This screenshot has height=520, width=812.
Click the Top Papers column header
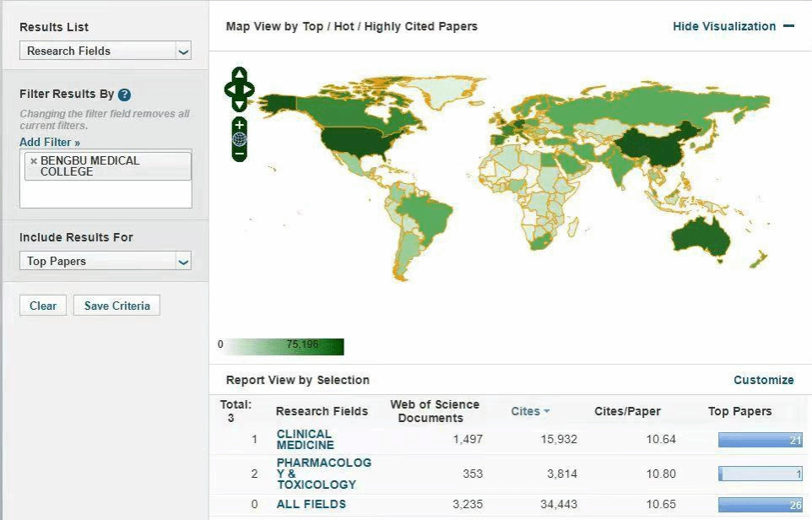[739, 411]
